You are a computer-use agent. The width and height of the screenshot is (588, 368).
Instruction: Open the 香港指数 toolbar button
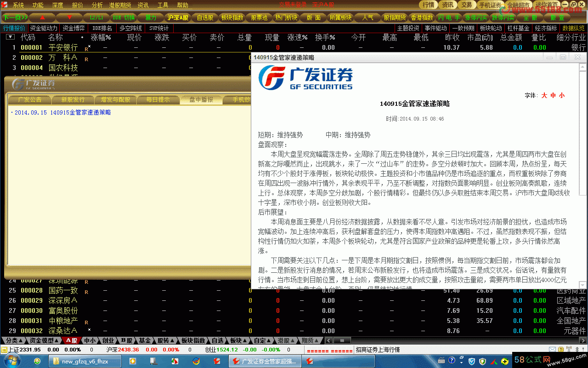(422, 17)
